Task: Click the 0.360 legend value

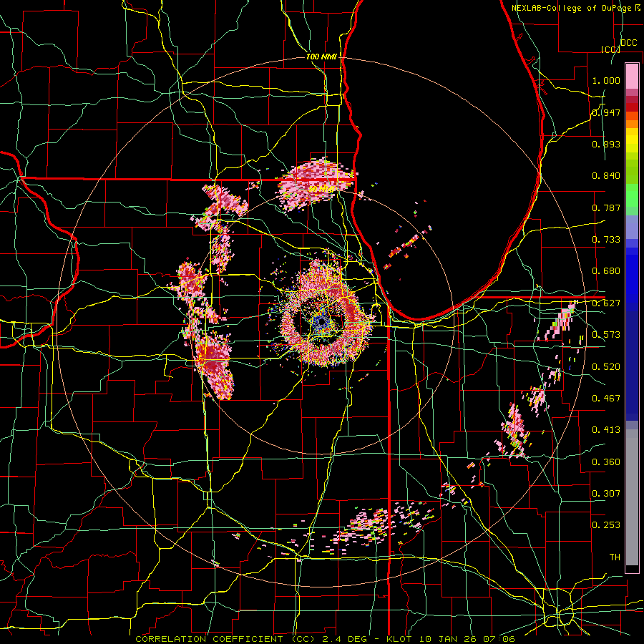Action: click(606, 462)
